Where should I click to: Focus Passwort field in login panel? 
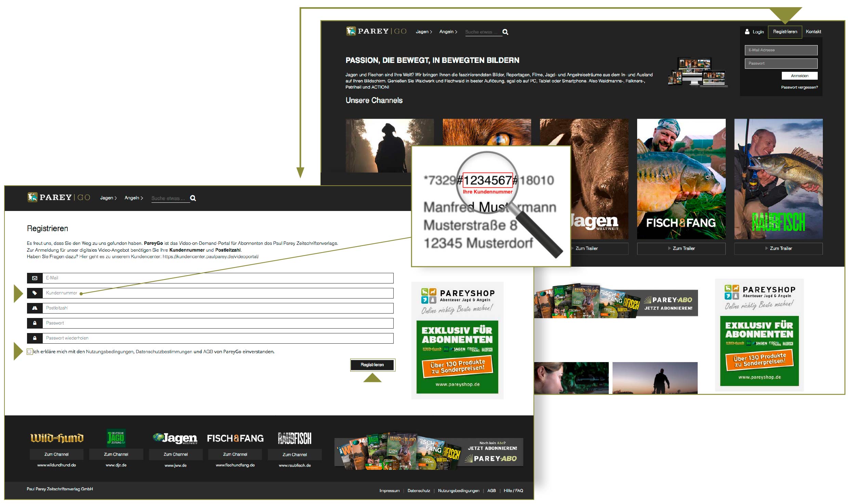pyautogui.click(x=781, y=64)
